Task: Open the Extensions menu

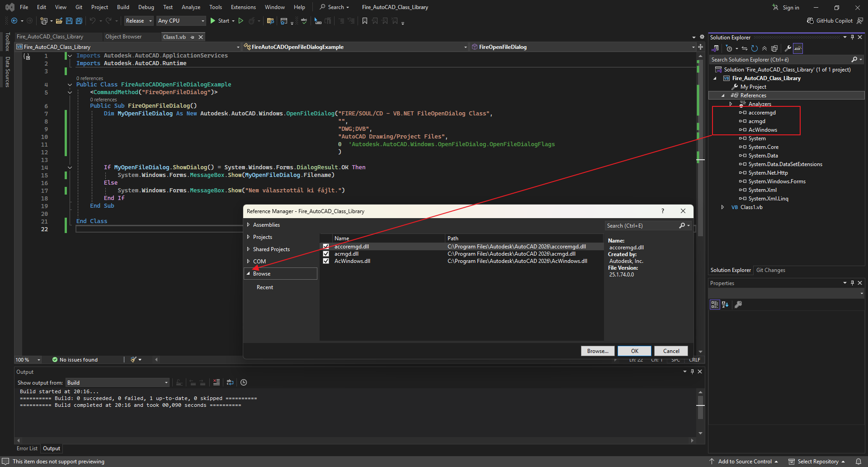Action: pyautogui.click(x=243, y=7)
